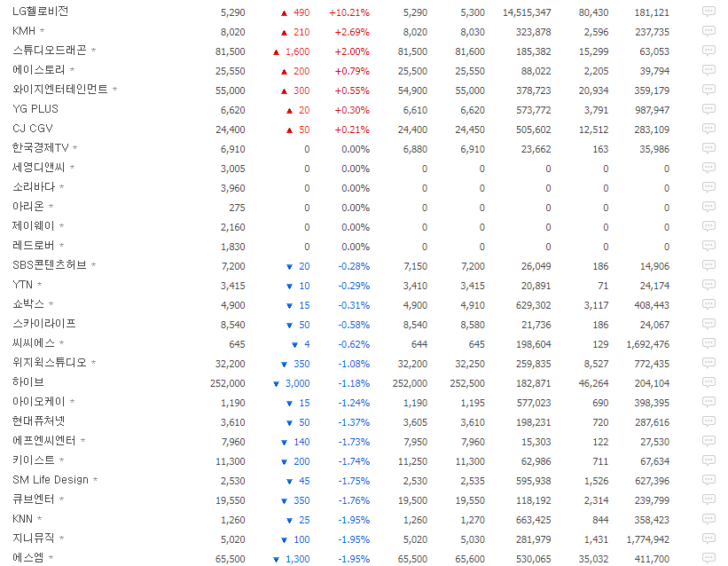Open discussion icon for 씨씨에스 row
Screen dimensions: 728x566
(708, 343)
